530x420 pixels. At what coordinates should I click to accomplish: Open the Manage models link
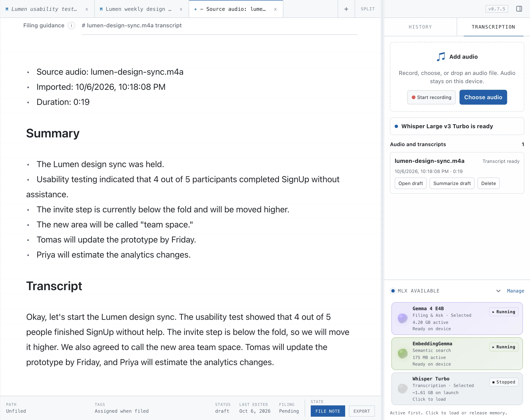(x=515, y=291)
